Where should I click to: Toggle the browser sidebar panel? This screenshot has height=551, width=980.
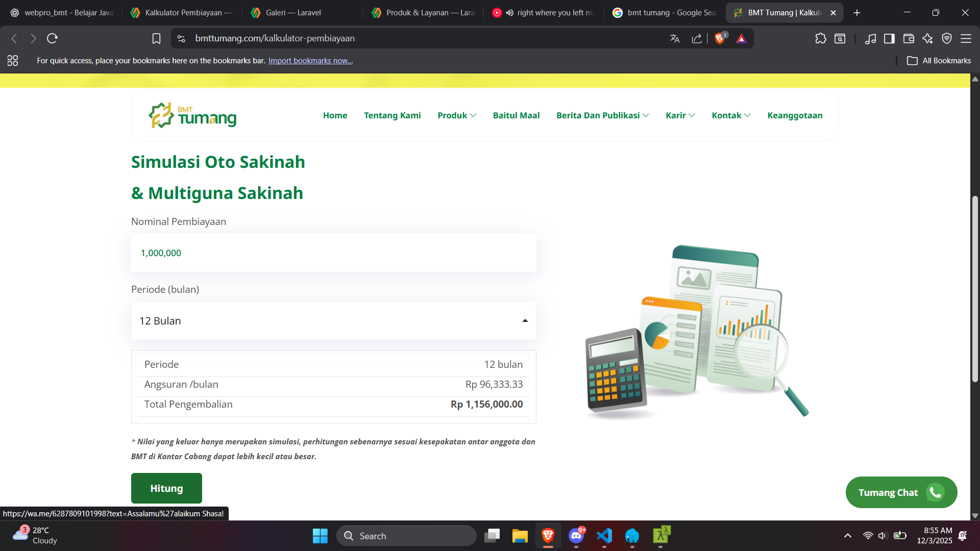pyautogui.click(x=889, y=38)
